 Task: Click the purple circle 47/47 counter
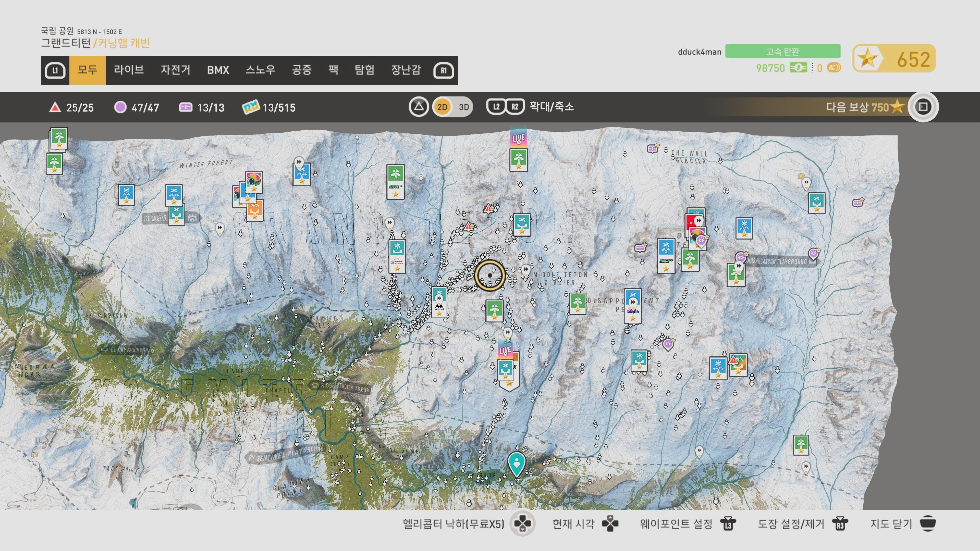click(x=137, y=108)
